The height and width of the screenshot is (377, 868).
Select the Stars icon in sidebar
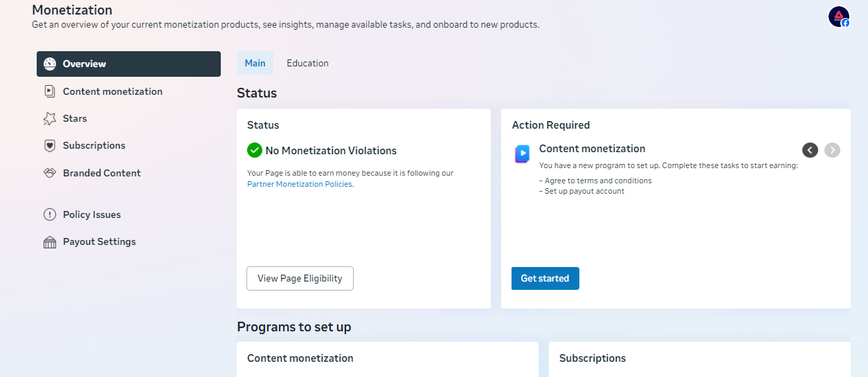point(50,118)
